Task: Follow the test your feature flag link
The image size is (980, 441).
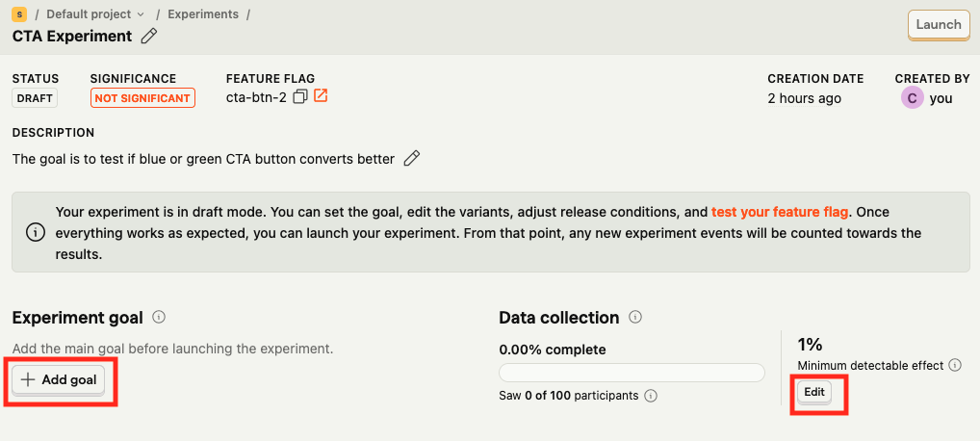Action: pos(780,212)
